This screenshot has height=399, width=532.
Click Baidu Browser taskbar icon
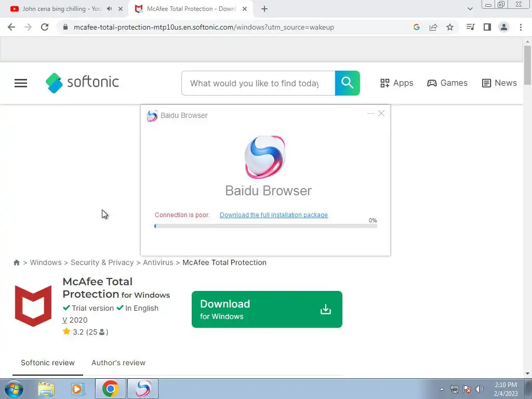143,389
